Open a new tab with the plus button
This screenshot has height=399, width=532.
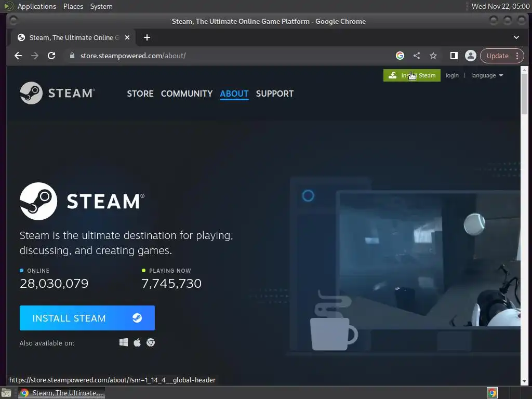[x=147, y=37]
